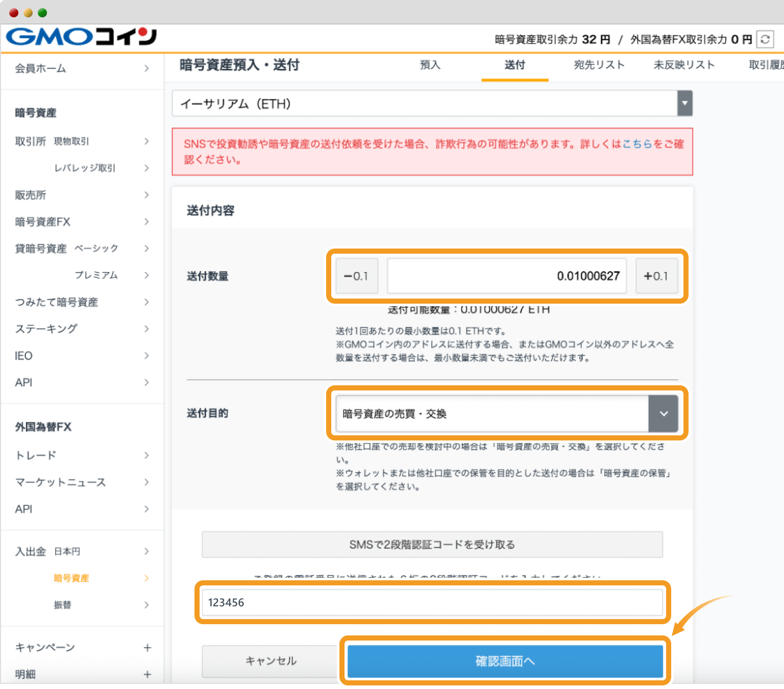Switch to the 預入 tab
Screen dimensions: 784x689
430,65
